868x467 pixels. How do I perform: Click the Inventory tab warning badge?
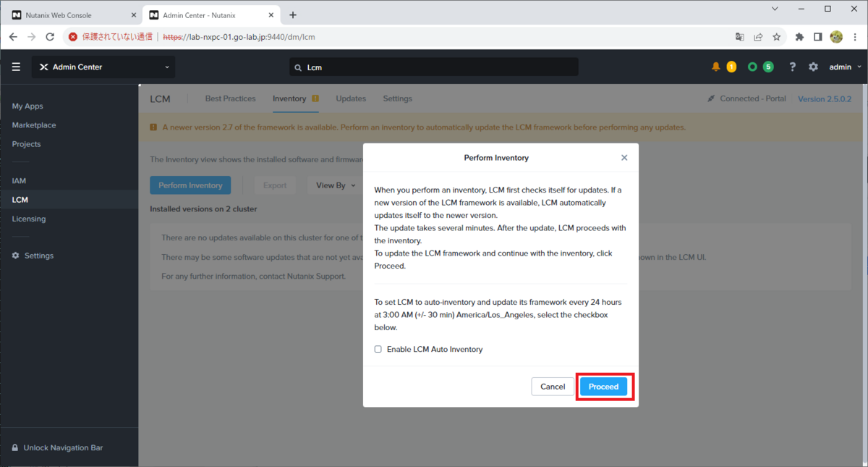pyautogui.click(x=315, y=98)
